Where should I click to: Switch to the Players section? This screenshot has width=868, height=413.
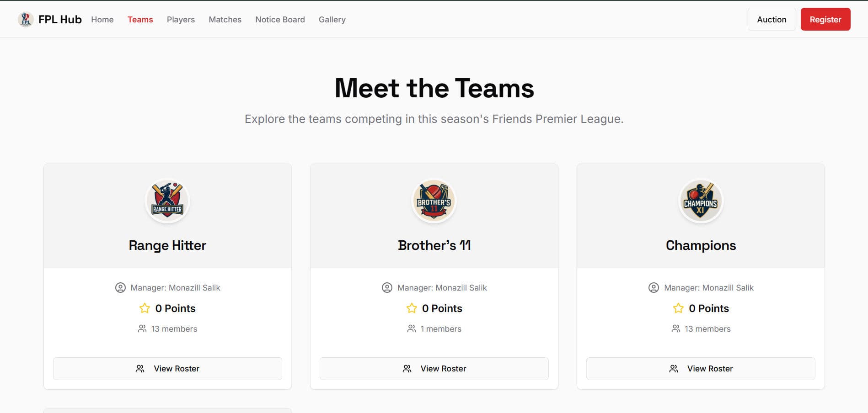tap(180, 19)
